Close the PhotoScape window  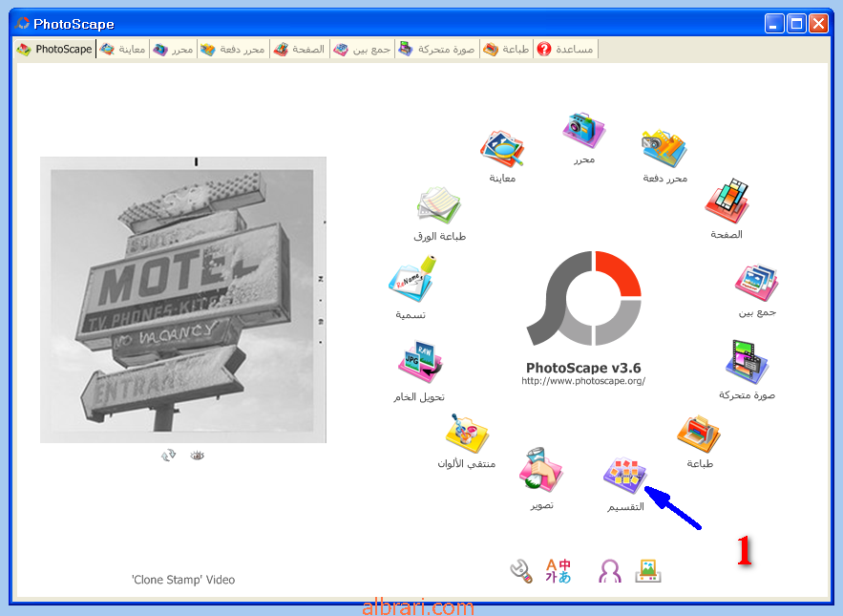click(x=818, y=24)
